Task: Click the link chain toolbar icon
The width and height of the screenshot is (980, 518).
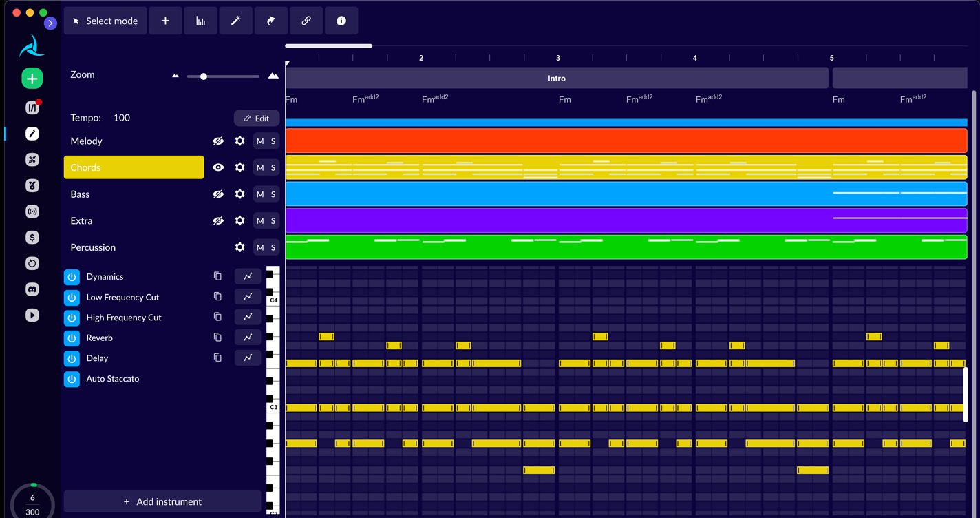Action: click(x=306, y=21)
